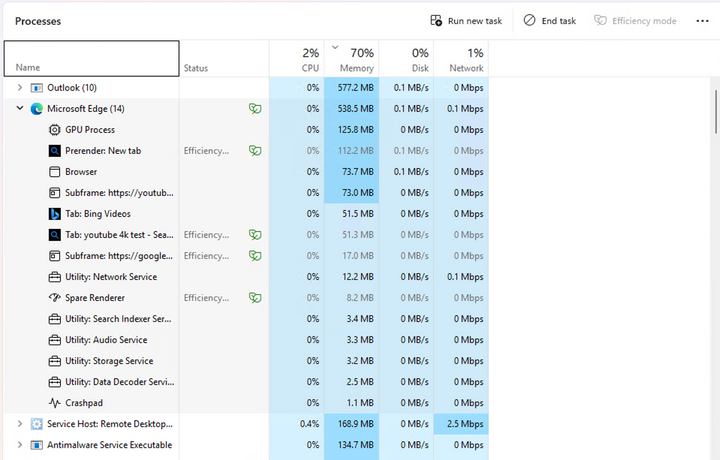Open the more options ellipsis menu

[x=702, y=21]
